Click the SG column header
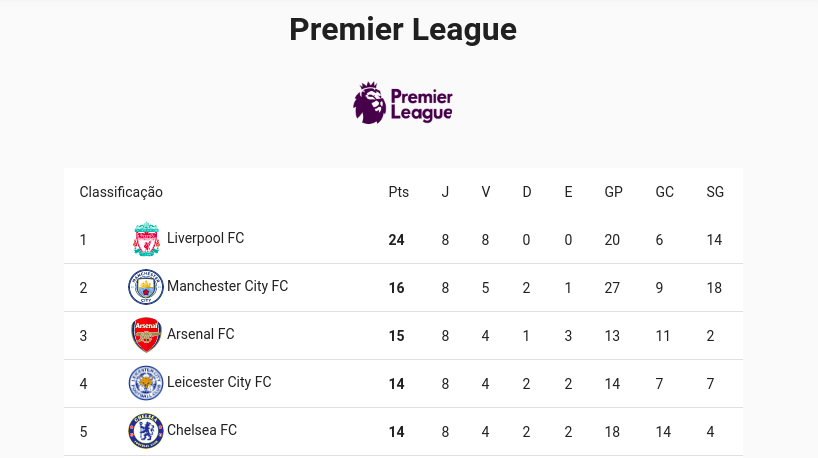Image resolution: width=818 pixels, height=458 pixels. (x=715, y=192)
